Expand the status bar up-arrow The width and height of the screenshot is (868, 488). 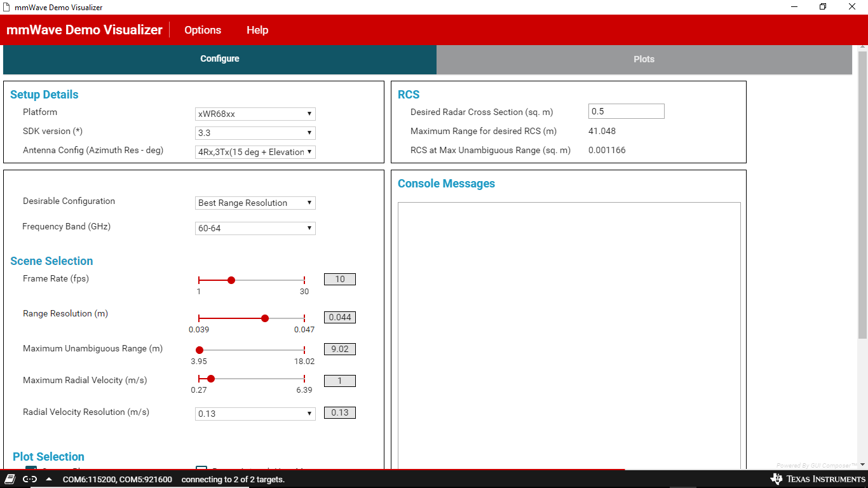[49, 479]
